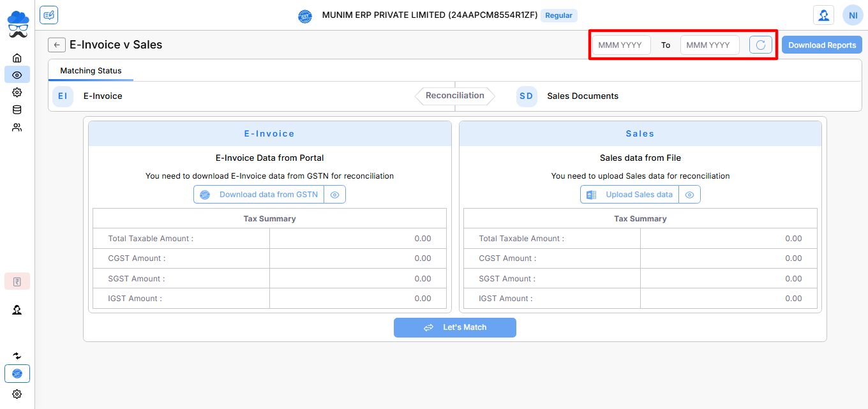Open the bottom settings gear in sidebar
Screen dimensions: 868x409
click(17, 394)
